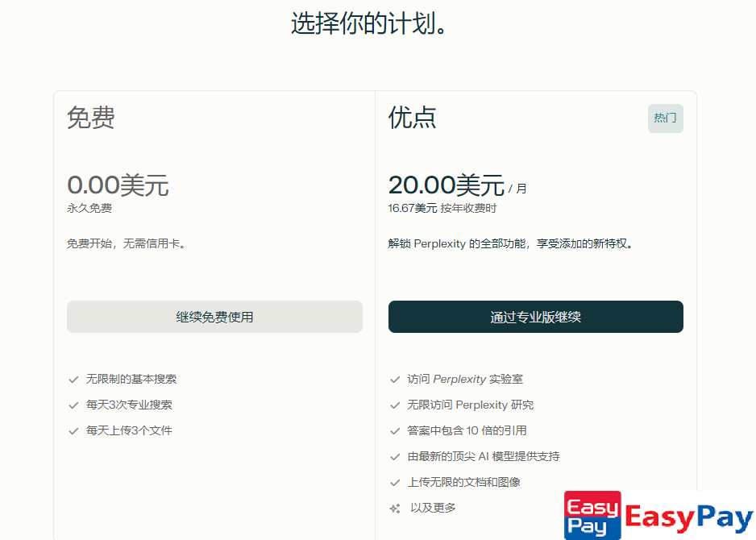Screen dimensions: 756x540
Task: Click the checkmark beside 无限访问 Perplexity 研究
Action: tap(395, 405)
